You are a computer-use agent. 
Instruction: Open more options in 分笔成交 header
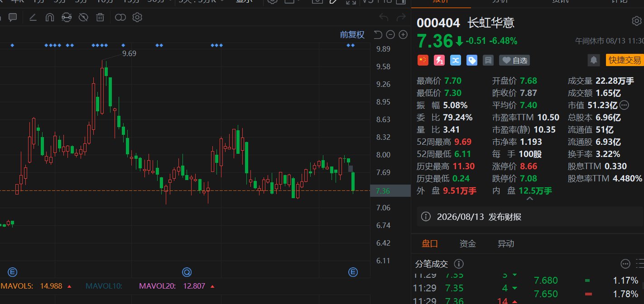(625, 264)
